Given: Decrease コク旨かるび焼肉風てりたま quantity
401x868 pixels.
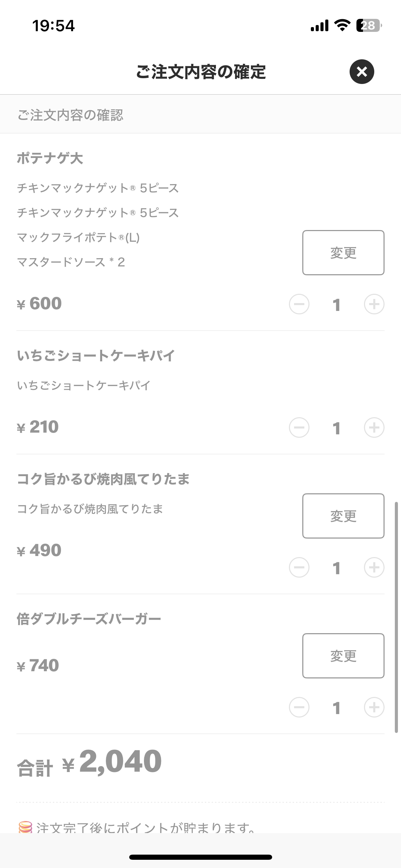Looking at the screenshot, I should point(299,567).
